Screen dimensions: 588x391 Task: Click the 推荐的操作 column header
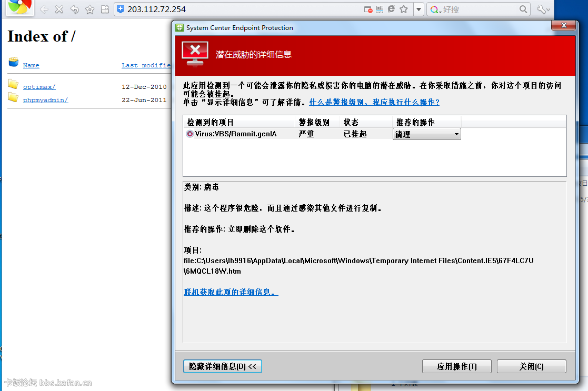click(x=427, y=122)
